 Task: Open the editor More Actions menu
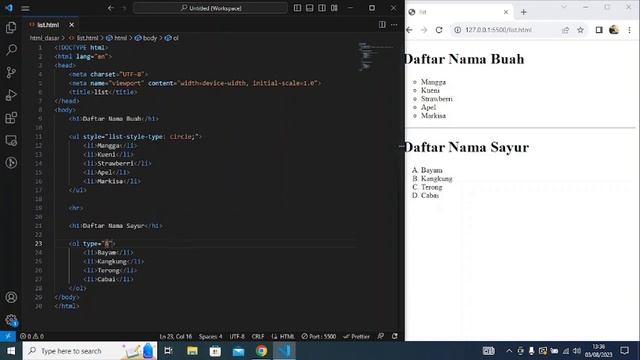[394, 24]
